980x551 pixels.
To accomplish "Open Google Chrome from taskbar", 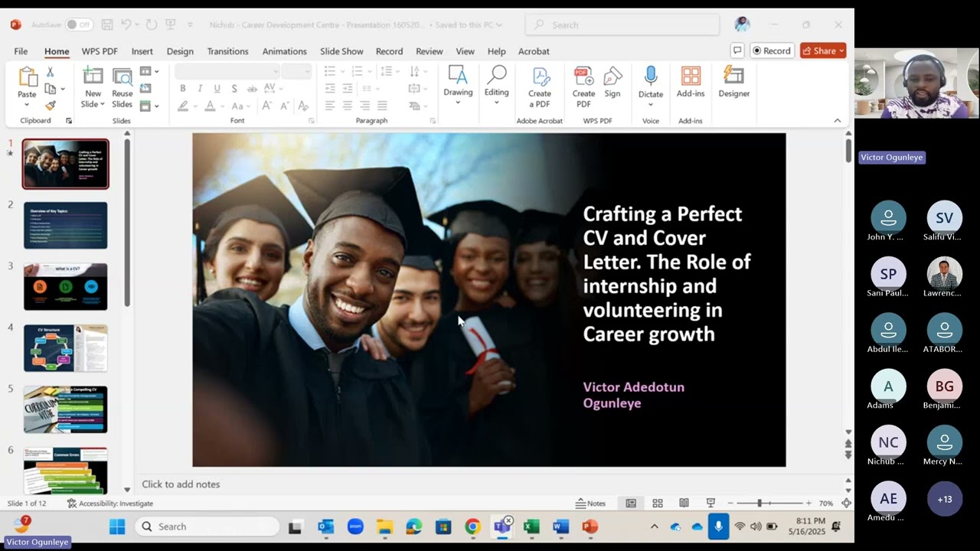I will click(x=472, y=527).
